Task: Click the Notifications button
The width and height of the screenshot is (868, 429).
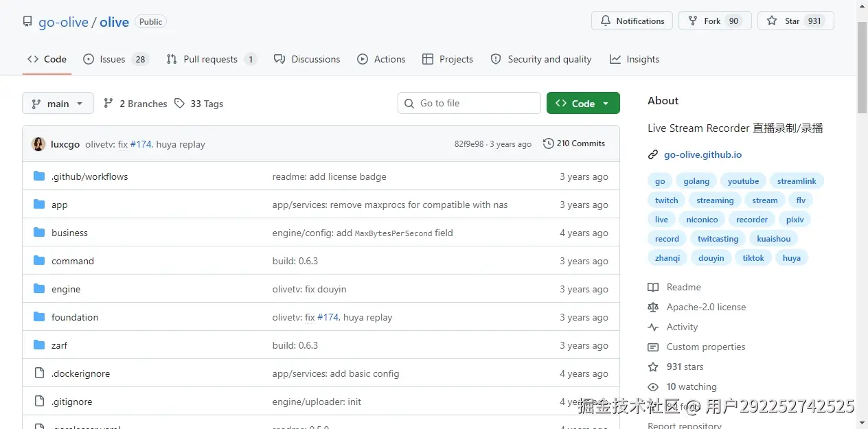Action: point(632,21)
